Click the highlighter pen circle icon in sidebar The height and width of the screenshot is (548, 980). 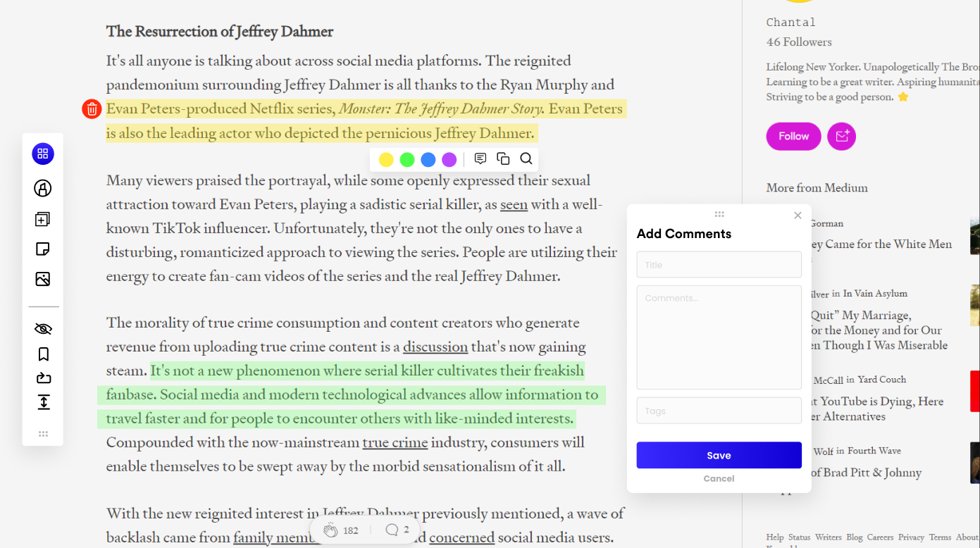click(43, 188)
